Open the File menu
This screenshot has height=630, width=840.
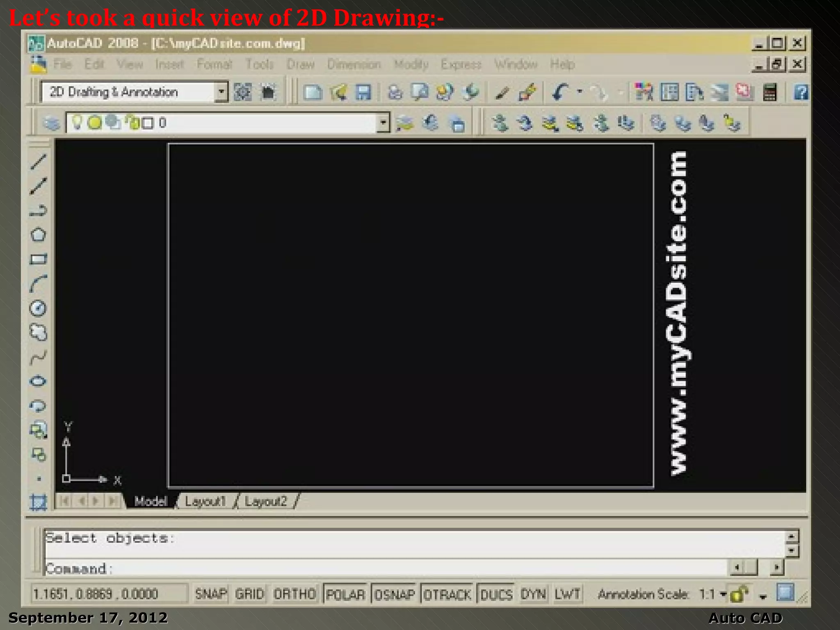63,64
